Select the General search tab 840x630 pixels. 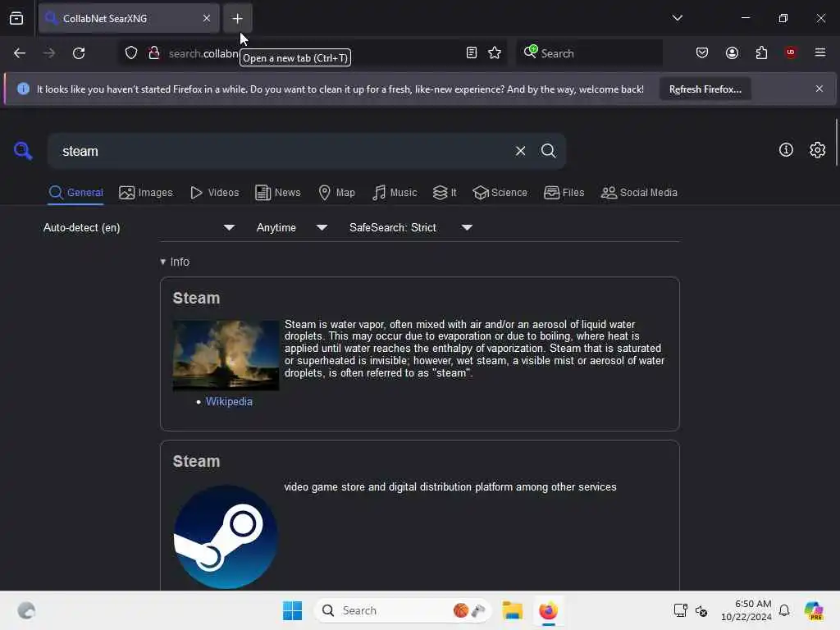pos(75,192)
